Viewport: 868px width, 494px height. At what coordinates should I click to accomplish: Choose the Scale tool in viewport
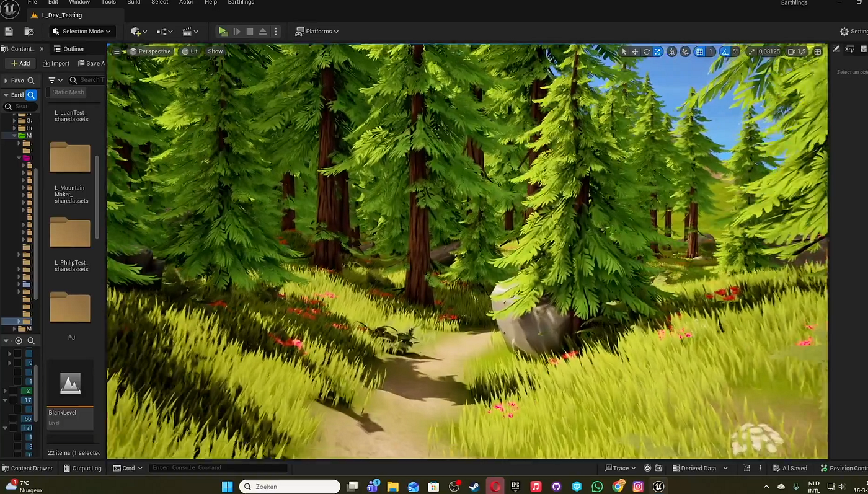click(657, 51)
